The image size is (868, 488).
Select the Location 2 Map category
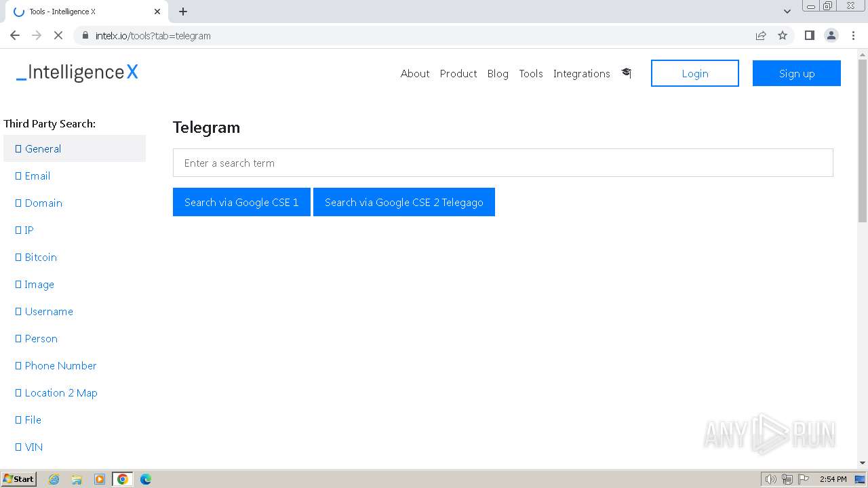pyautogui.click(x=75, y=392)
